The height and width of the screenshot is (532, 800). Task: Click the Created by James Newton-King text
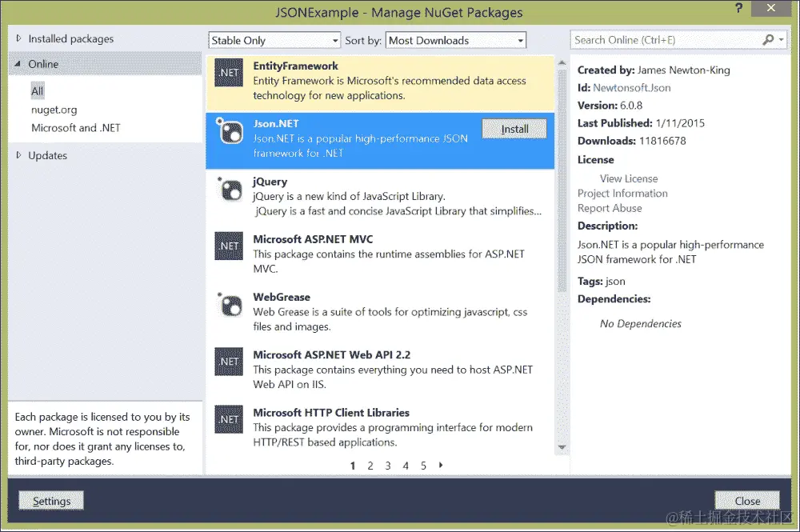click(x=654, y=70)
